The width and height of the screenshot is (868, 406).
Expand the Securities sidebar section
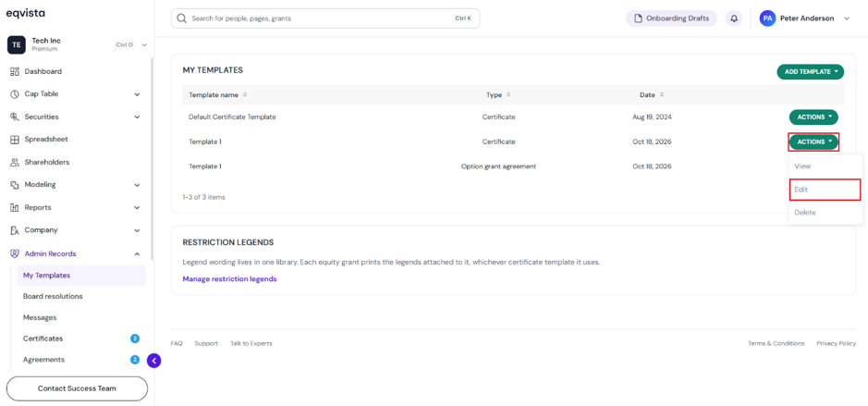[x=75, y=117]
